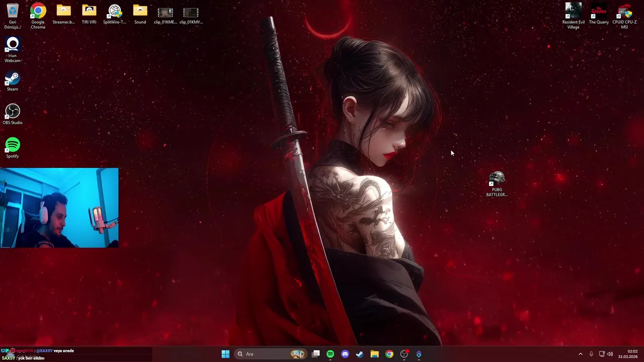Click the microphone icon in system tray
644x362 pixels.
[x=591, y=354]
